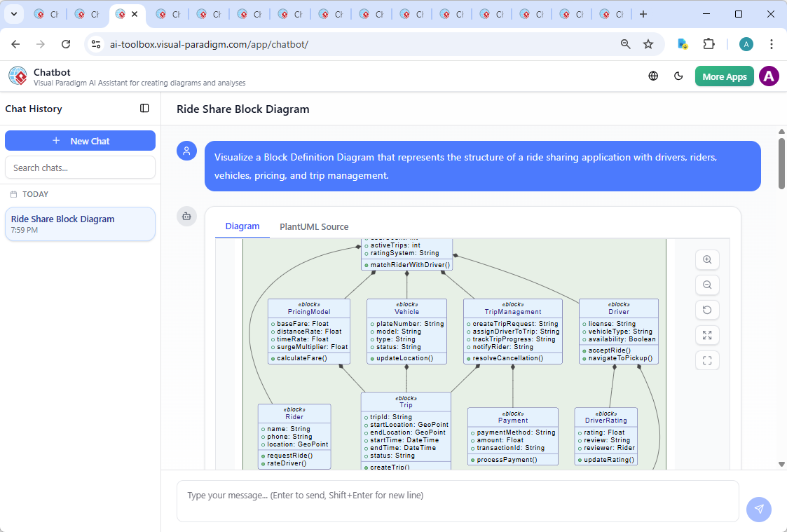Click the bot avatar next to the diagram
Viewport: 787px width, 532px height.
[186, 217]
